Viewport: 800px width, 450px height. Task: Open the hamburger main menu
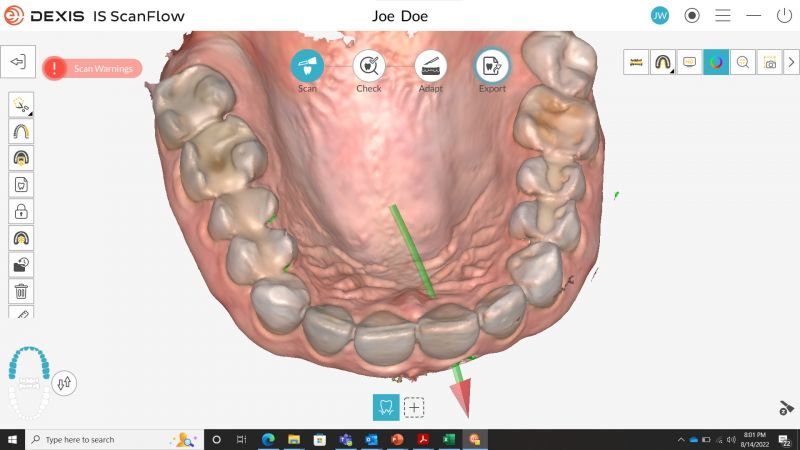point(723,16)
